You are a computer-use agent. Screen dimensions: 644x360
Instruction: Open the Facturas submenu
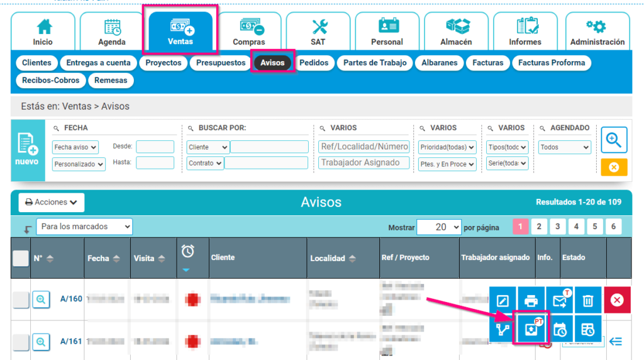coord(488,63)
